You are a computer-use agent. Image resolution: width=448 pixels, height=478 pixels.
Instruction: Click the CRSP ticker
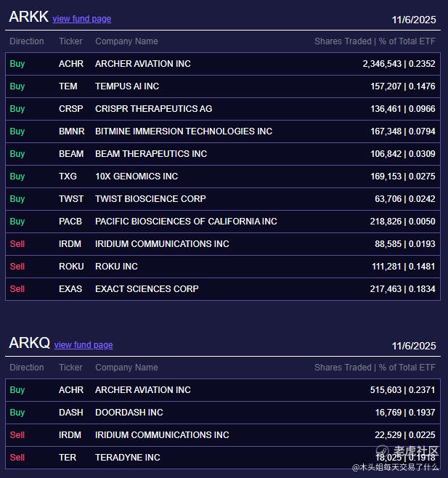[x=70, y=109]
